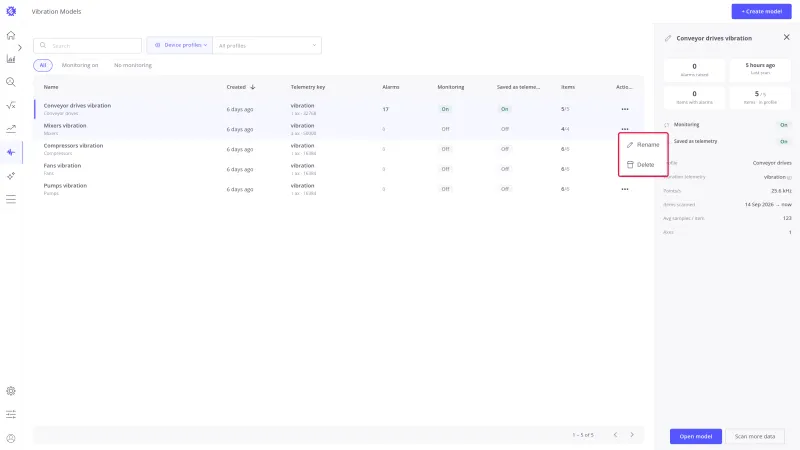Expand the sidebar with the chevron arrow

click(x=20, y=47)
